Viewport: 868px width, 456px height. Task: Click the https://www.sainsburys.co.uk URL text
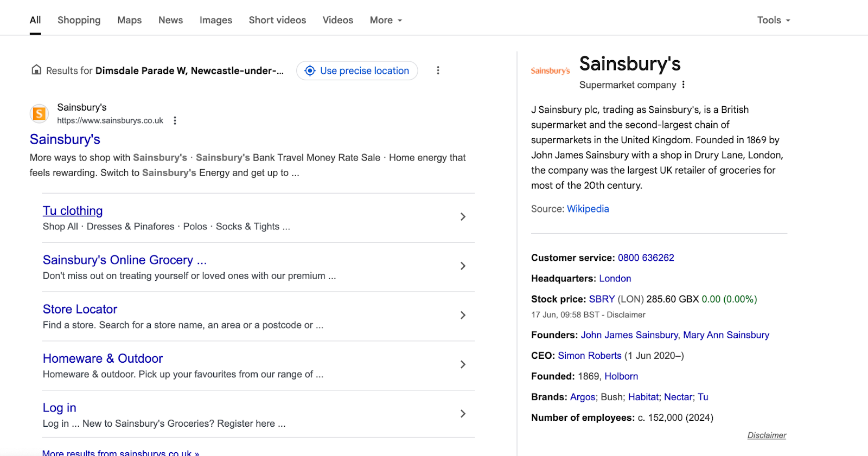[x=110, y=120]
